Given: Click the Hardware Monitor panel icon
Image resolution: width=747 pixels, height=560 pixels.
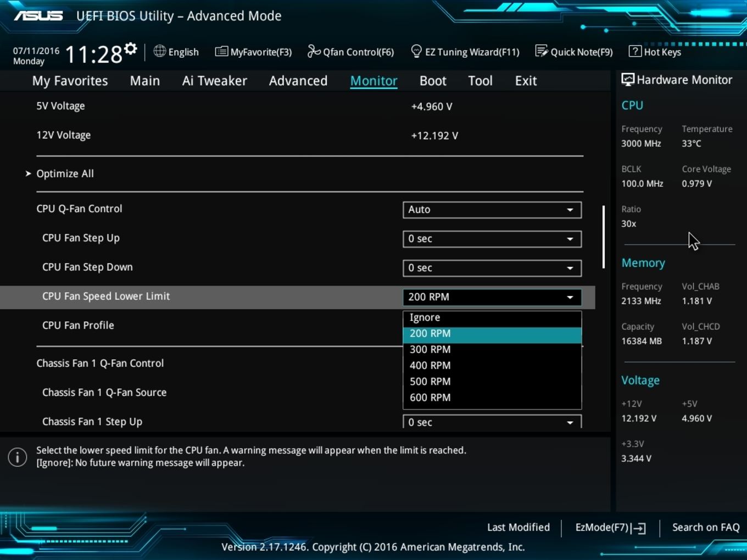Looking at the screenshot, I should pyautogui.click(x=627, y=80).
